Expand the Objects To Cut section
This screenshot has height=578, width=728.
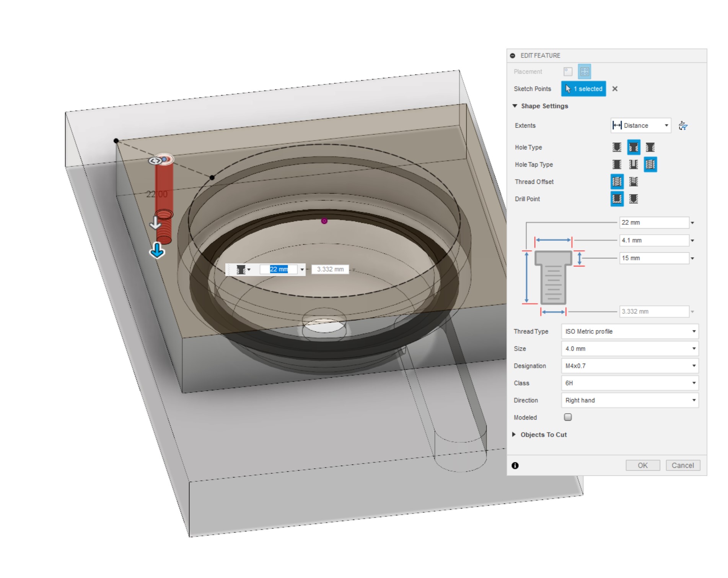(514, 435)
